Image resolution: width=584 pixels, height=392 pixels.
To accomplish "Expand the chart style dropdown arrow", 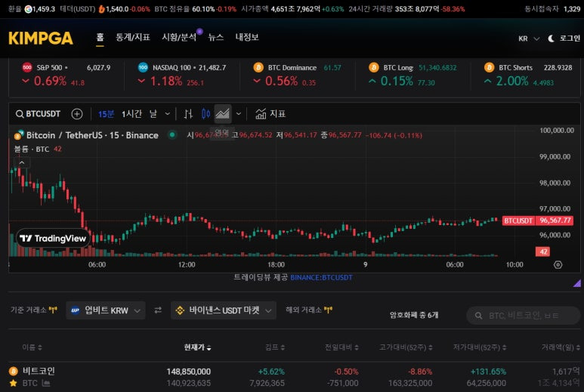I will (x=239, y=114).
